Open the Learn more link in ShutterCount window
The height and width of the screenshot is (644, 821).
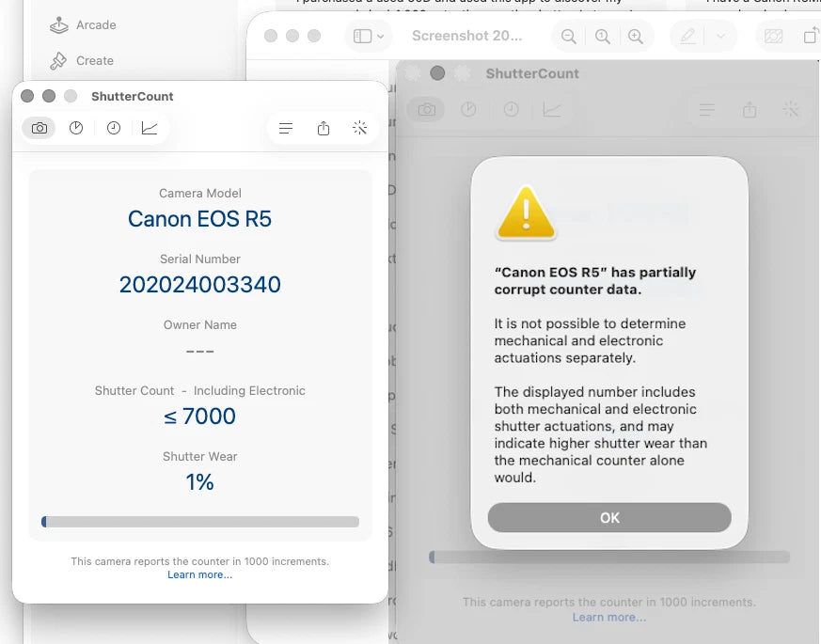coord(200,574)
